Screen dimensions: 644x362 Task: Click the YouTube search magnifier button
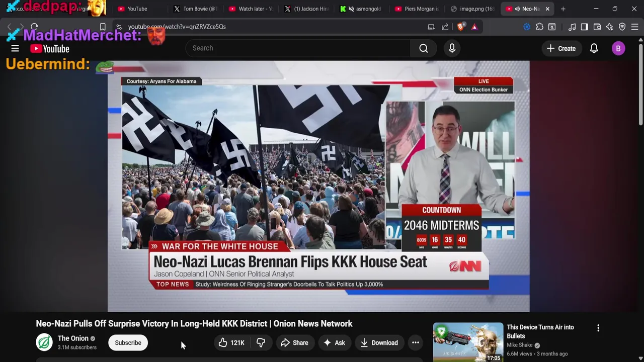coord(424,48)
